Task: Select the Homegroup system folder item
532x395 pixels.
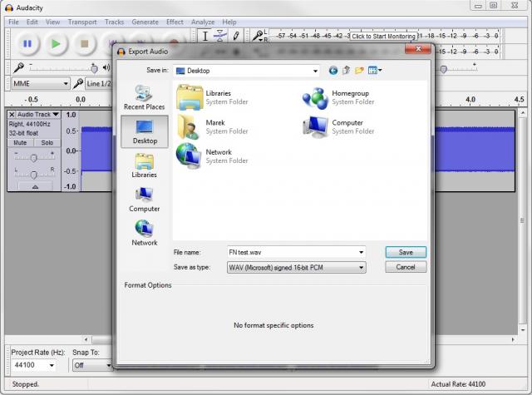Action: (338, 97)
